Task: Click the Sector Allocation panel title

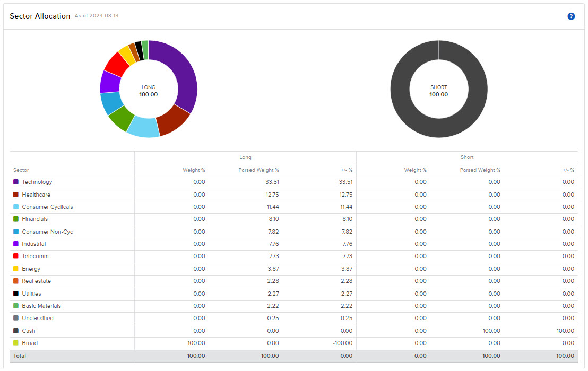Action: [40, 16]
